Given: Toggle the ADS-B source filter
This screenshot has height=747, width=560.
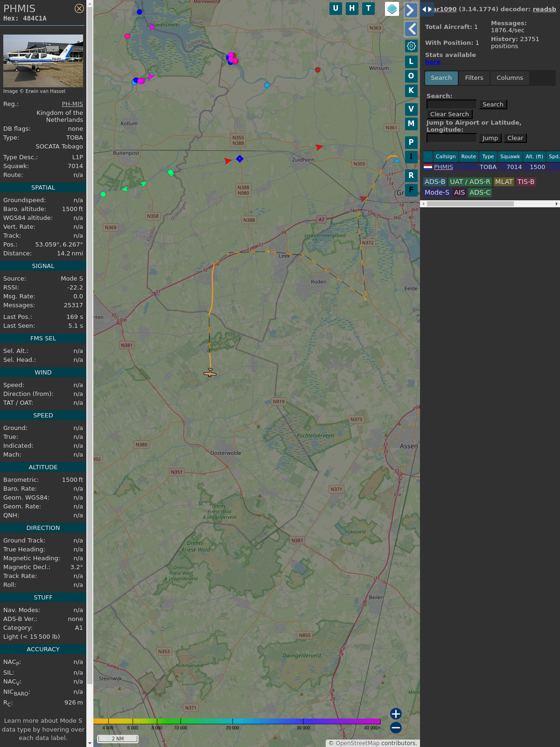Looking at the screenshot, I should (434, 182).
